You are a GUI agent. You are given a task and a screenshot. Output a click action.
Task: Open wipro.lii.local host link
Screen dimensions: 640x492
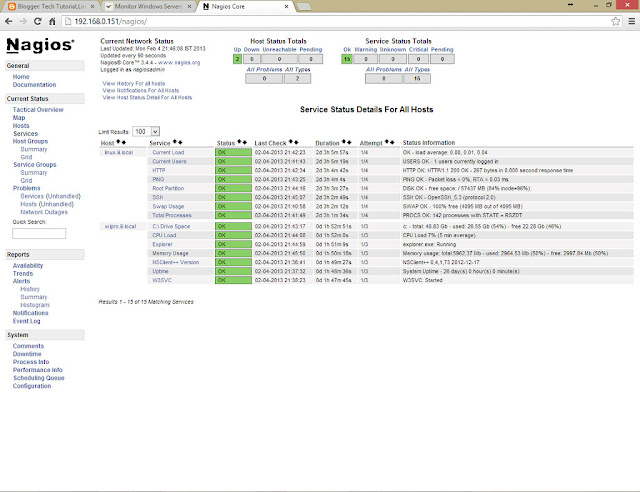click(120, 226)
